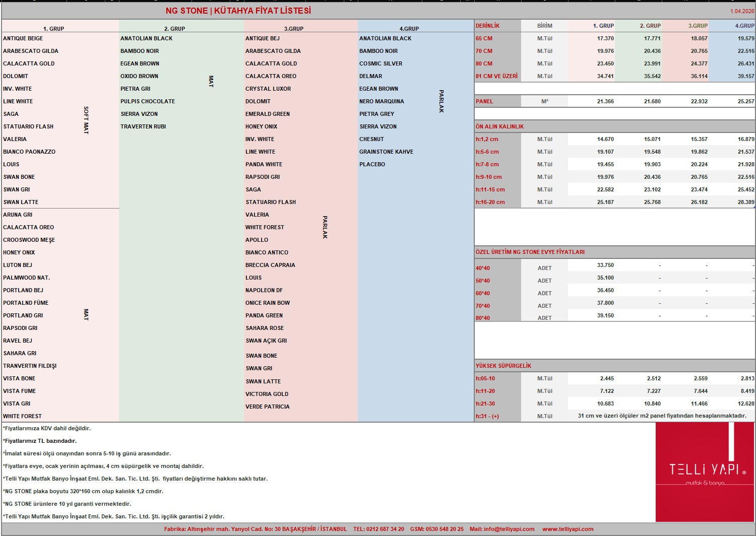756x536 pixels.
Task: Select the CRYSTAL LUXOR cell
Action: (268, 89)
